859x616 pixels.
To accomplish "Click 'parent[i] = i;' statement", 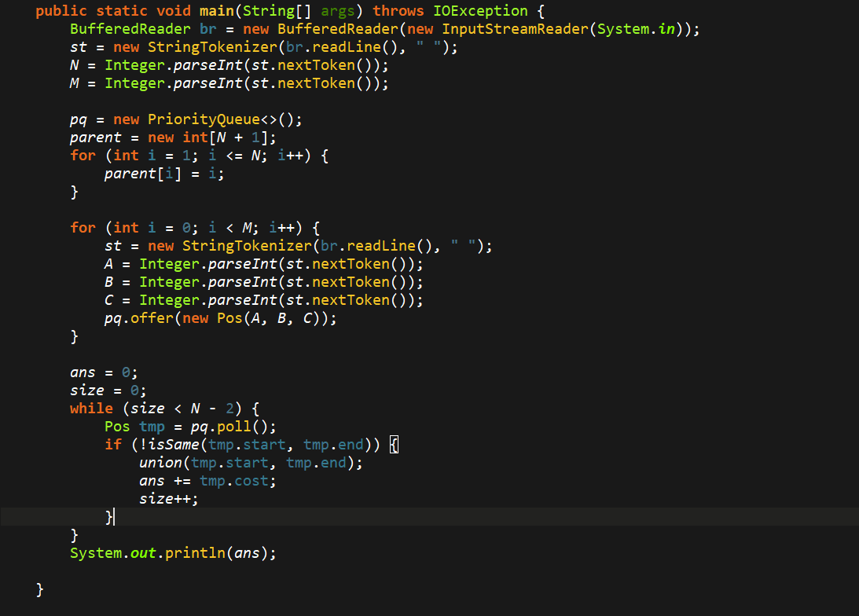I will point(164,174).
